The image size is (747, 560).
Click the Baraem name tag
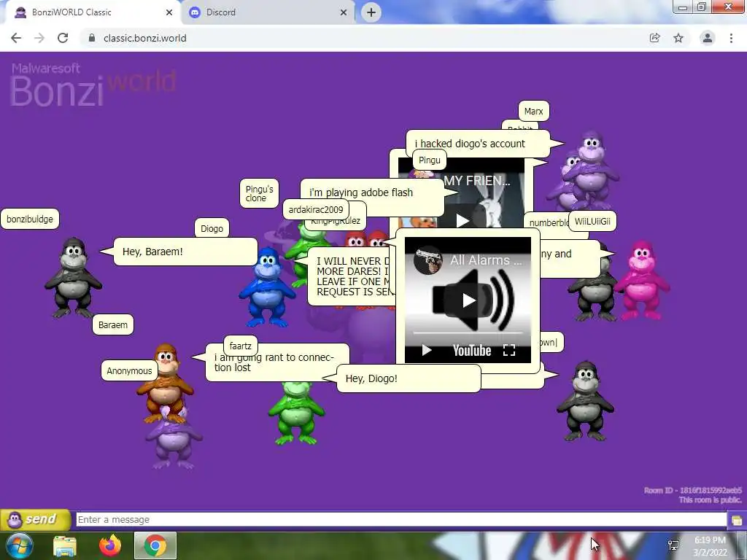pos(113,324)
